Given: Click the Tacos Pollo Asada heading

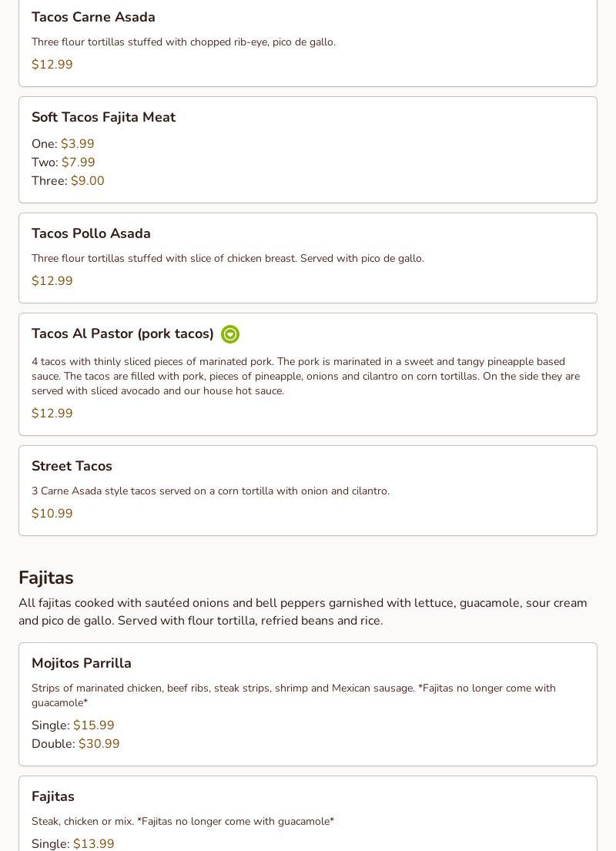Looking at the screenshot, I should (x=91, y=233).
